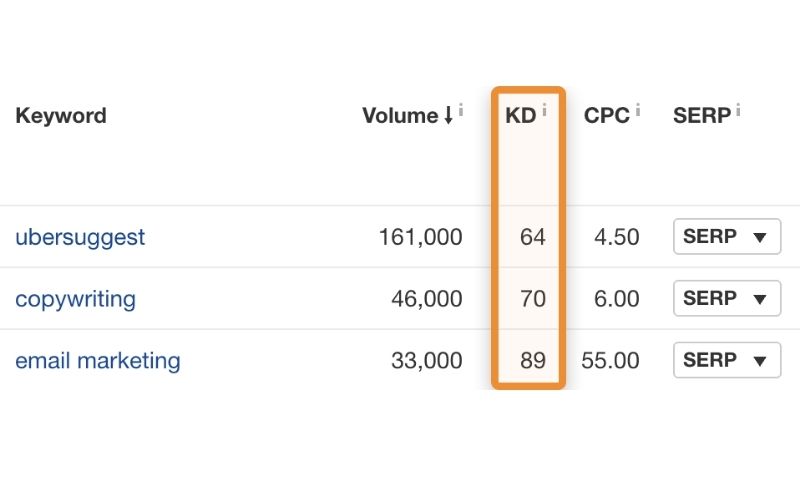Open the email marketing keyword link
Image resolution: width=800 pixels, height=500 pixels.
[98, 361]
